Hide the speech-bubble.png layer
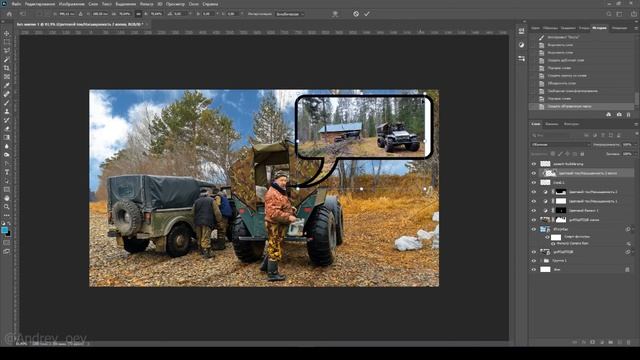Screen dimensions: 640x360 pyautogui.click(x=533, y=164)
